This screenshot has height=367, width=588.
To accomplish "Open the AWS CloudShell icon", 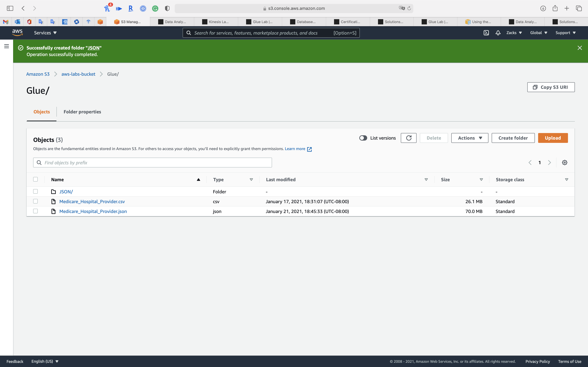I will click(486, 33).
